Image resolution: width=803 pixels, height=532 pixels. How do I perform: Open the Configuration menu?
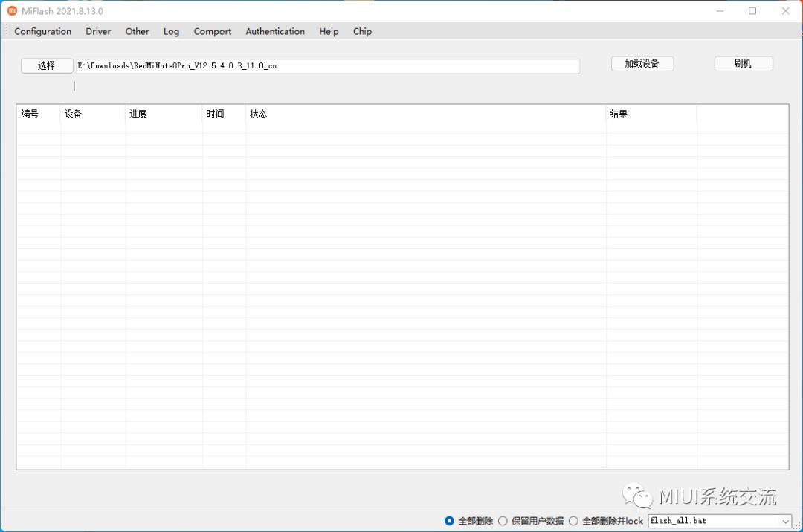click(x=43, y=31)
